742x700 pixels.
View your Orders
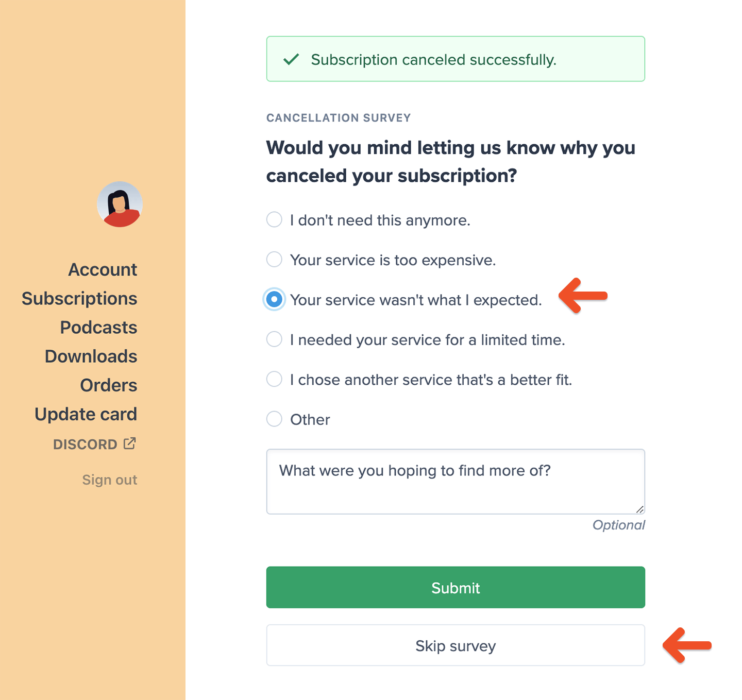[108, 384]
